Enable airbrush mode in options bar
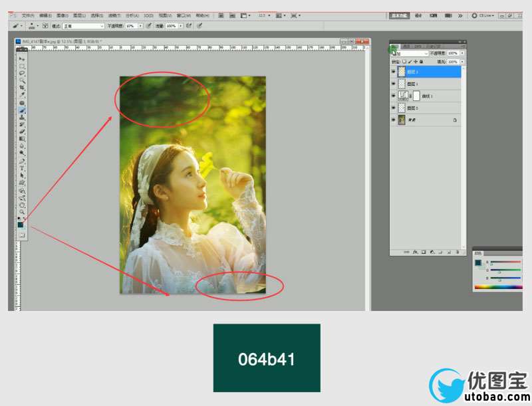The height and width of the screenshot is (406, 532). [189, 26]
